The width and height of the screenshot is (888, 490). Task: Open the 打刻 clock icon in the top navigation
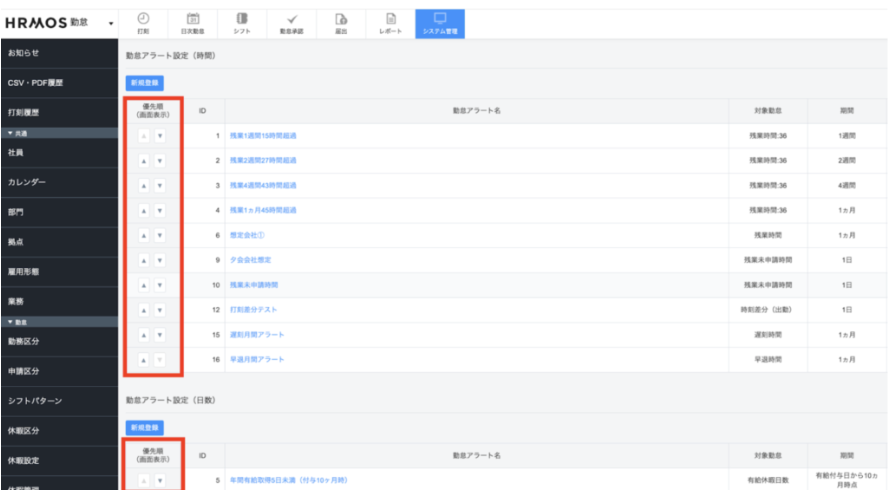click(x=143, y=24)
